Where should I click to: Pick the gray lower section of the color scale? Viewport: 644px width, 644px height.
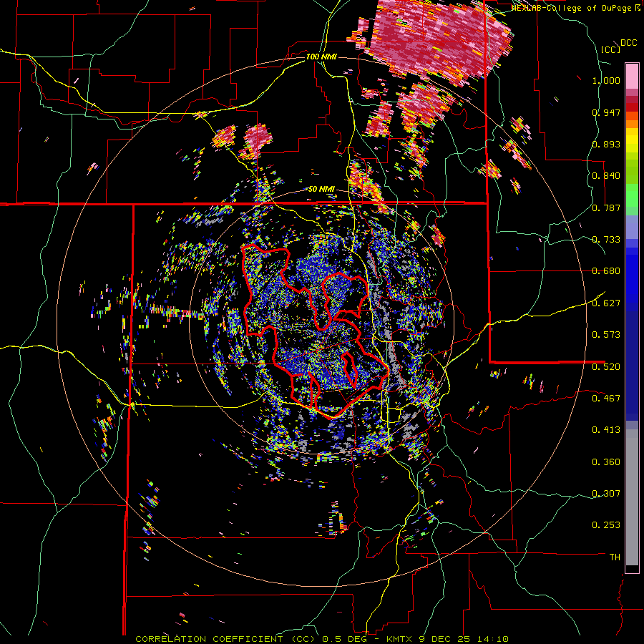pyautogui.click(x=632, y=497)
